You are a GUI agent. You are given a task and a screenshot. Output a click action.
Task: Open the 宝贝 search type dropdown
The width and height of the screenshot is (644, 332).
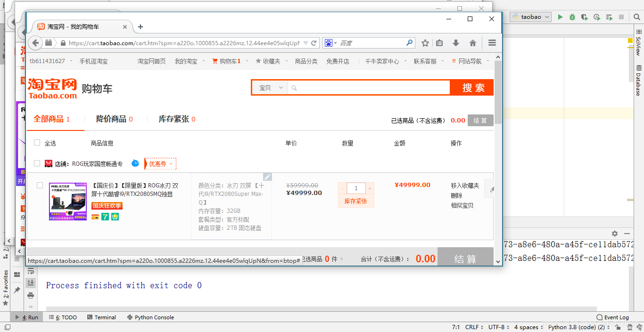pos(270,88)
